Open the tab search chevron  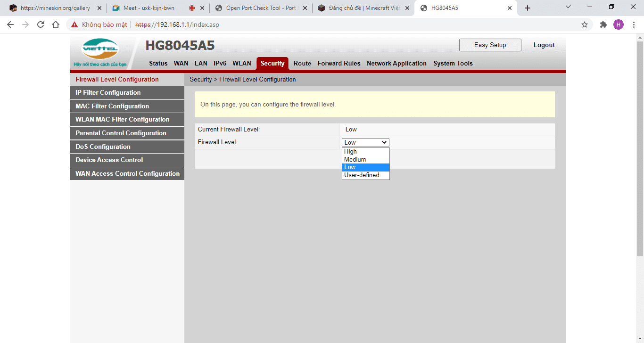(x=568, y=7)
